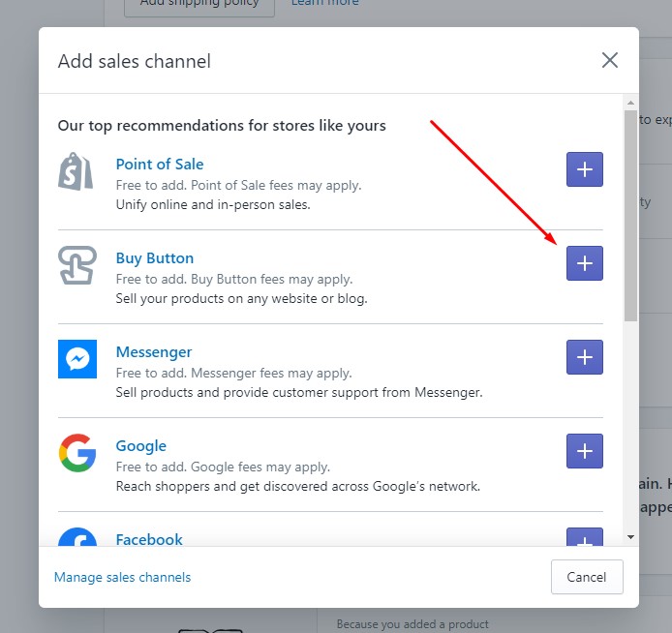Click 'Reach shoppers and get discovered' description
The width and height of the screenshot is (672, 633).
(298, 486)
